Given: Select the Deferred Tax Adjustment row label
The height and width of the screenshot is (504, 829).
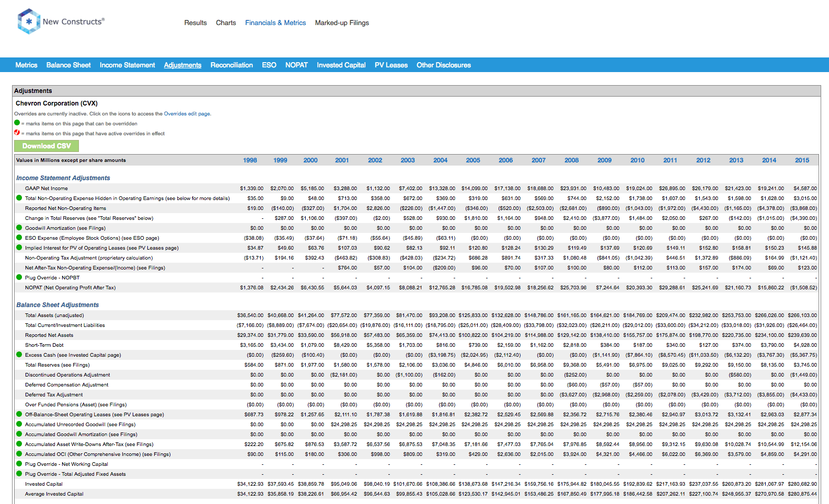Looking at the screenshot, I should (54, 395).
